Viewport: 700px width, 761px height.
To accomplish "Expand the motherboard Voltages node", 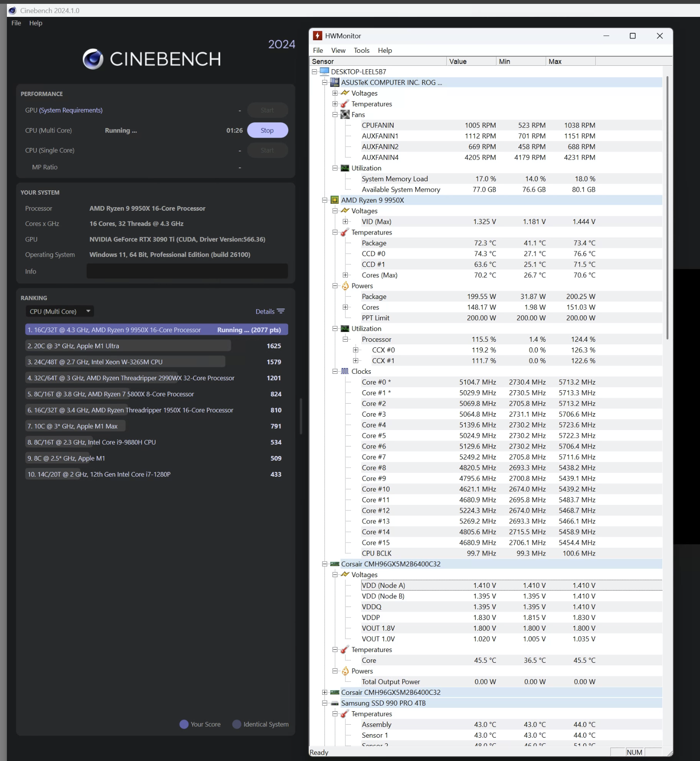I will click(335, 93).
